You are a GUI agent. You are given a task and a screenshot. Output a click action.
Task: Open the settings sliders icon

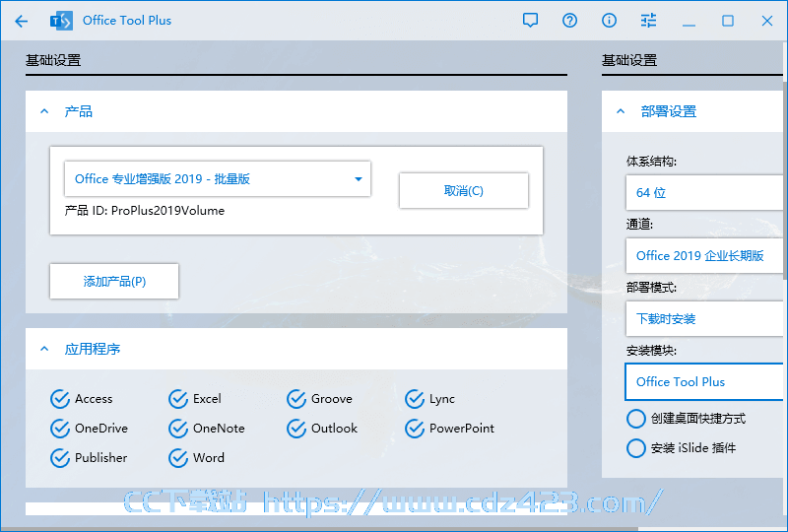[648, 21]
